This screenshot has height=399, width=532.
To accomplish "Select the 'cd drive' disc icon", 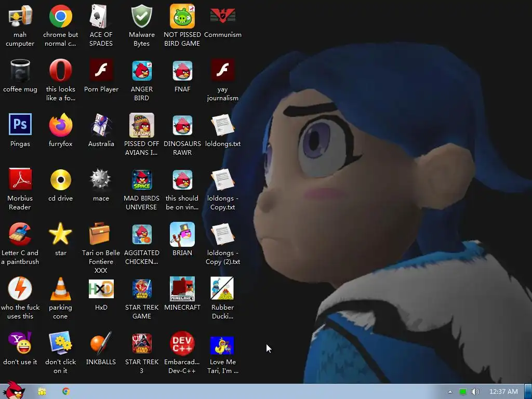I will click(60, 180).
